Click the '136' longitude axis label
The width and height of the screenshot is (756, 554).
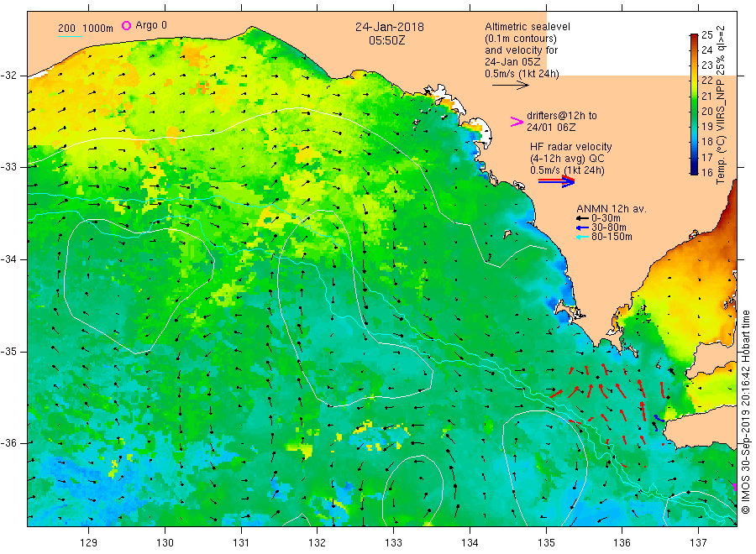point(622,542)
